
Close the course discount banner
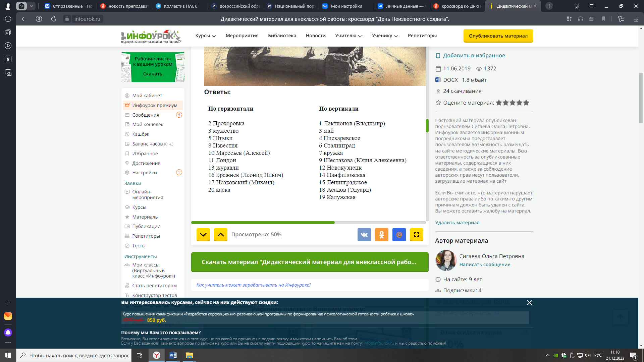click(529, 303)
